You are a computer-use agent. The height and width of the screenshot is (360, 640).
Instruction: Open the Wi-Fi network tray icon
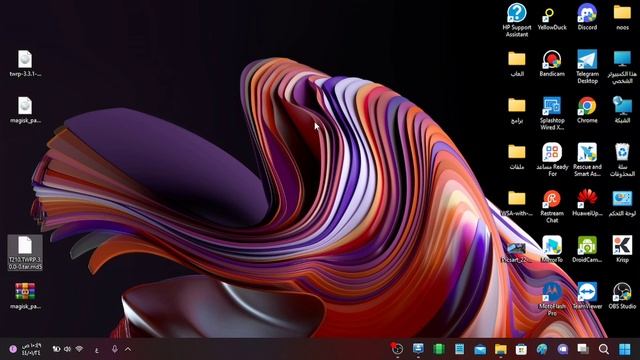click(x=79, y=349)
